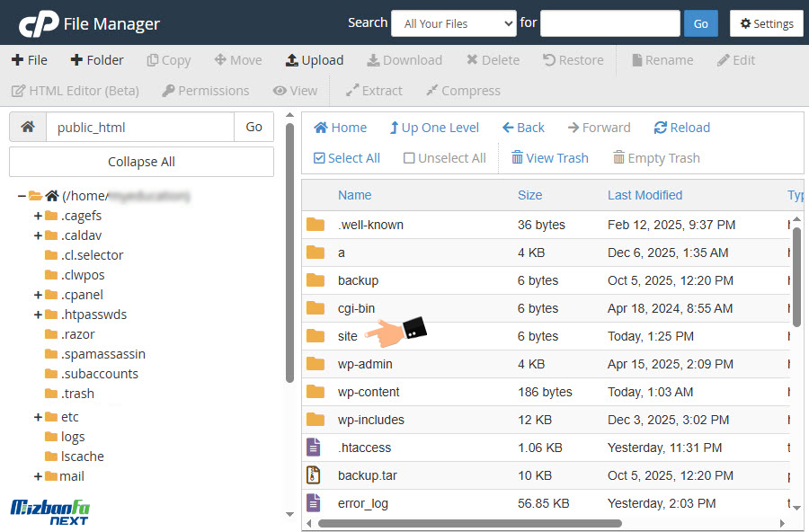Click the home icon beside path field
809x532 pixels.
click(x=28, y=128)
